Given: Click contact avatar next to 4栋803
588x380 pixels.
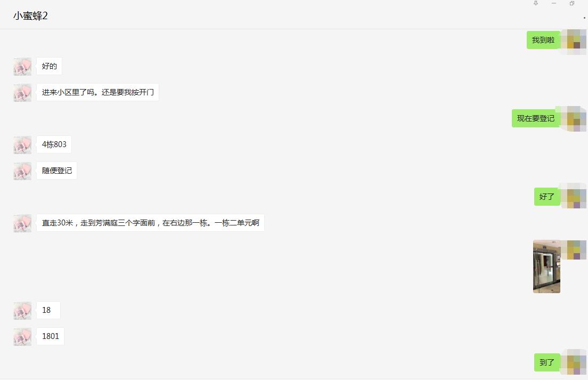Looking at the screenshot, I should tap(22, 145).
